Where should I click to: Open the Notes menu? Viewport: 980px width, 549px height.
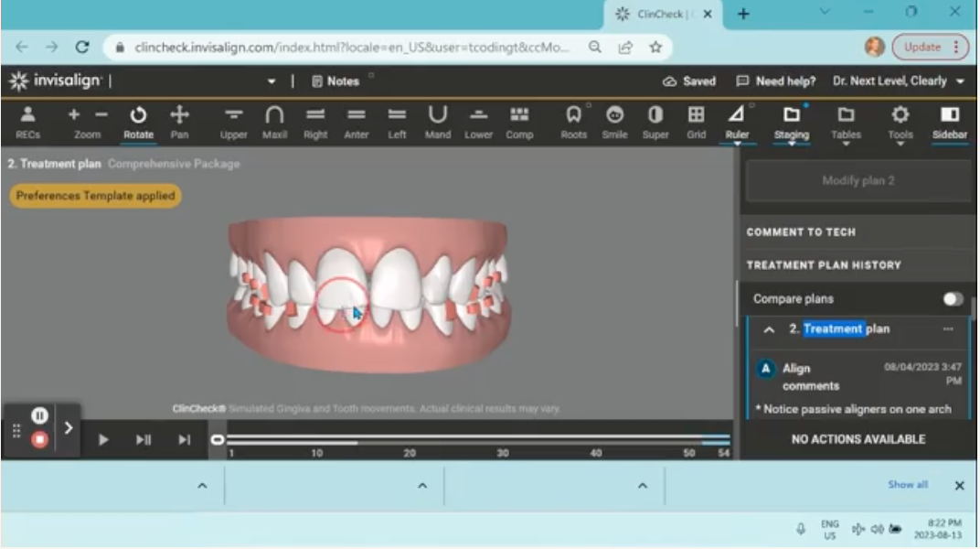335,81
